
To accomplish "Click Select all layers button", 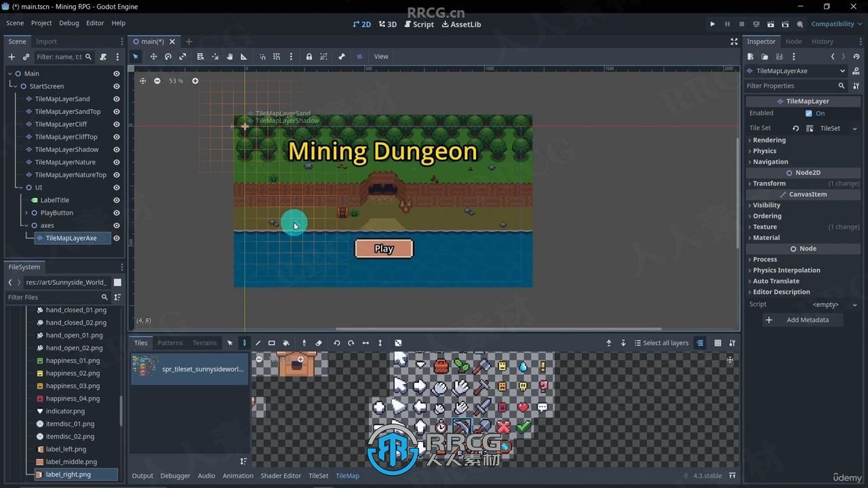I will pyautogui.click(x=661, y=343).
